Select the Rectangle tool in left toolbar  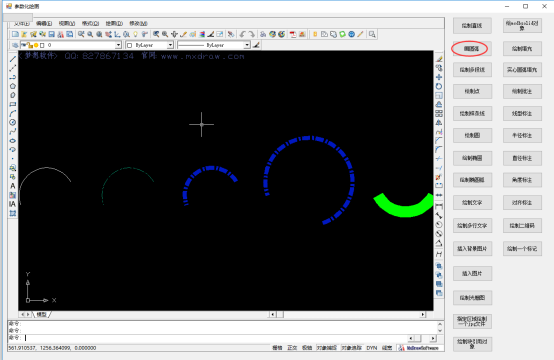tap(13, 105)
